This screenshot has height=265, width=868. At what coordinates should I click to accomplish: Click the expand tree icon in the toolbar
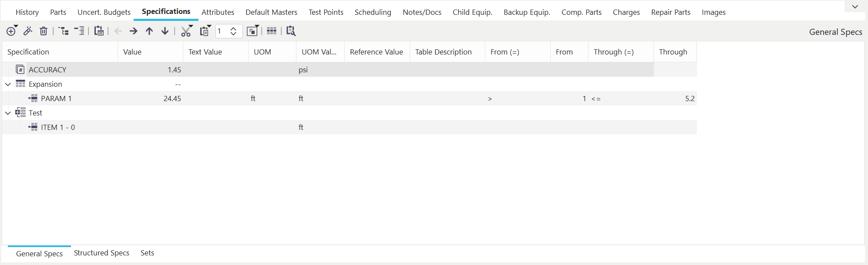pos(64,31)
